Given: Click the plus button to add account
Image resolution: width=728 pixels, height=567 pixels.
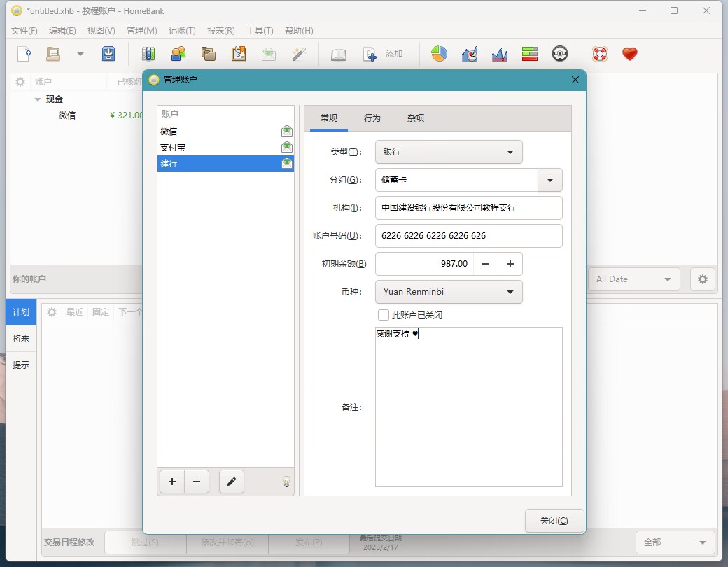Looking at the screenshot, I should (172, 482).
